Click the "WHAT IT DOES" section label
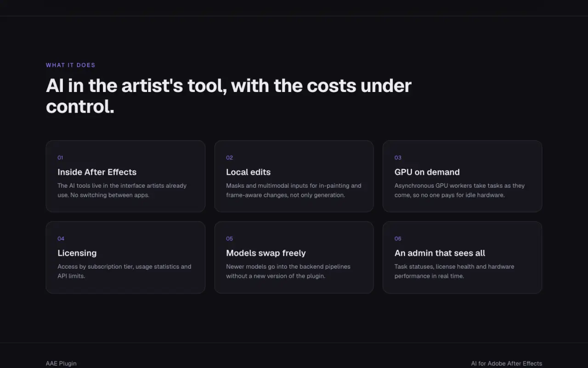588x368 pixels. tap(71, 65)
